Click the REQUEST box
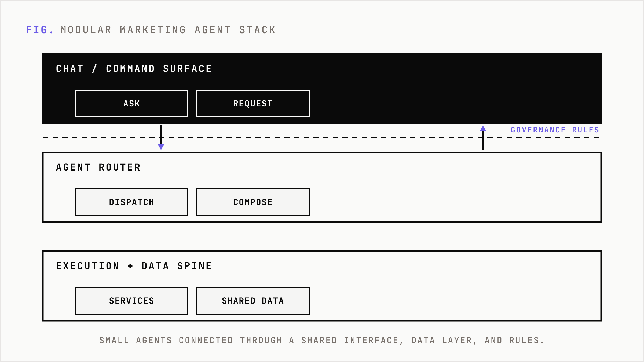Image resolution: width=644 pixels, height=362 pixels. tap(253, 104)
